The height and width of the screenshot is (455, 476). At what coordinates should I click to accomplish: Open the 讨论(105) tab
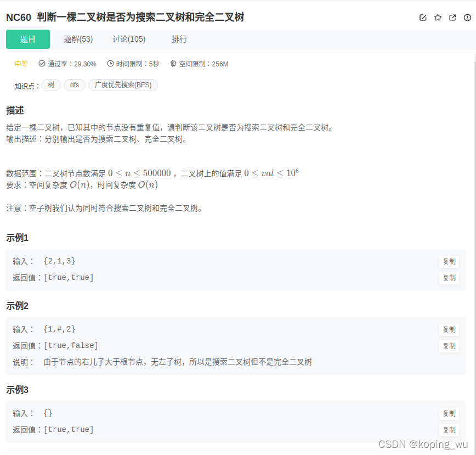click(x=129, y=39)
